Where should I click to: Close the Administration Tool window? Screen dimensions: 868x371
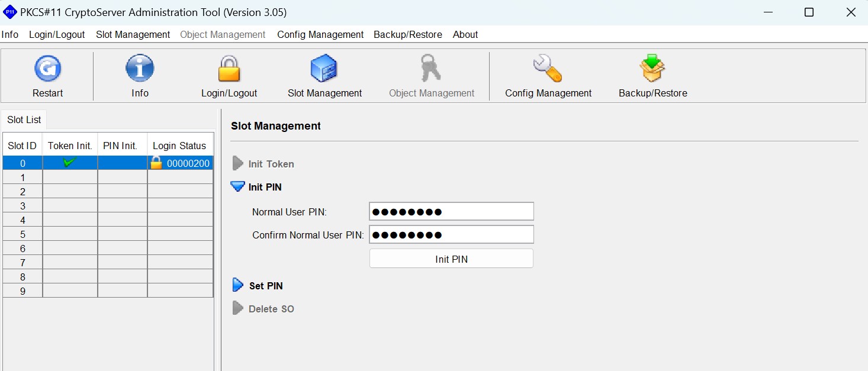click(x=850, y=12)
